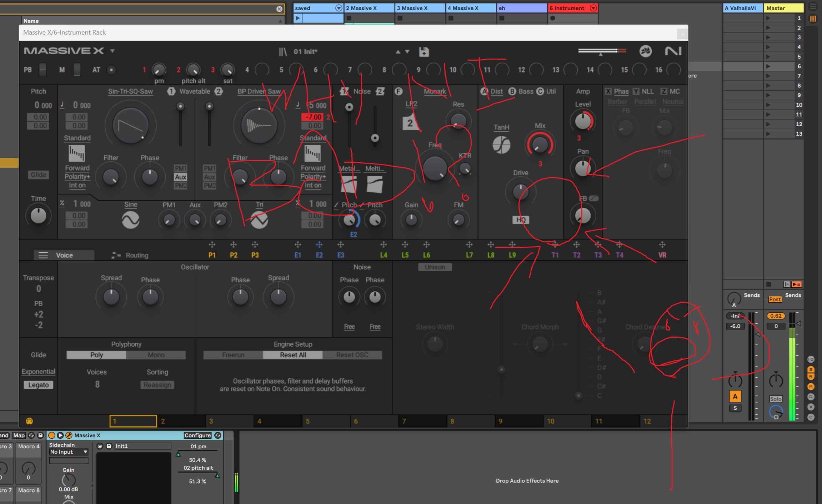
Task: Grab the P1 modulation drag handle
Action: [212, 245]
